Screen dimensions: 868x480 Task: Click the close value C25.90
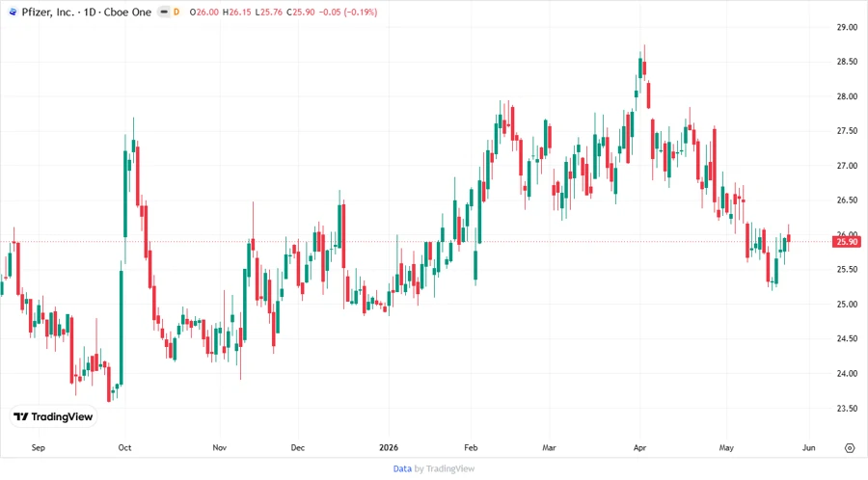300,12
